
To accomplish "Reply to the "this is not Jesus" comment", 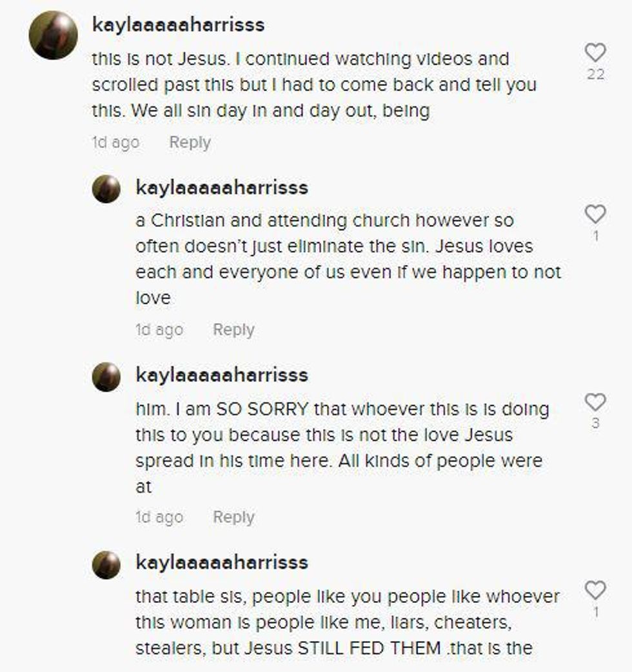I will (190, 143).
